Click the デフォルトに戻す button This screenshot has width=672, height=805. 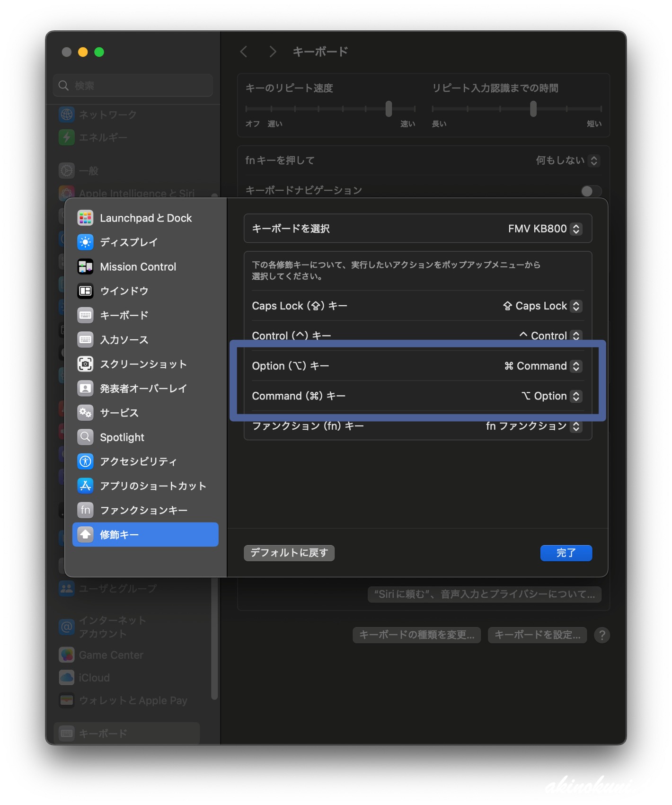(x=289, y=553)
